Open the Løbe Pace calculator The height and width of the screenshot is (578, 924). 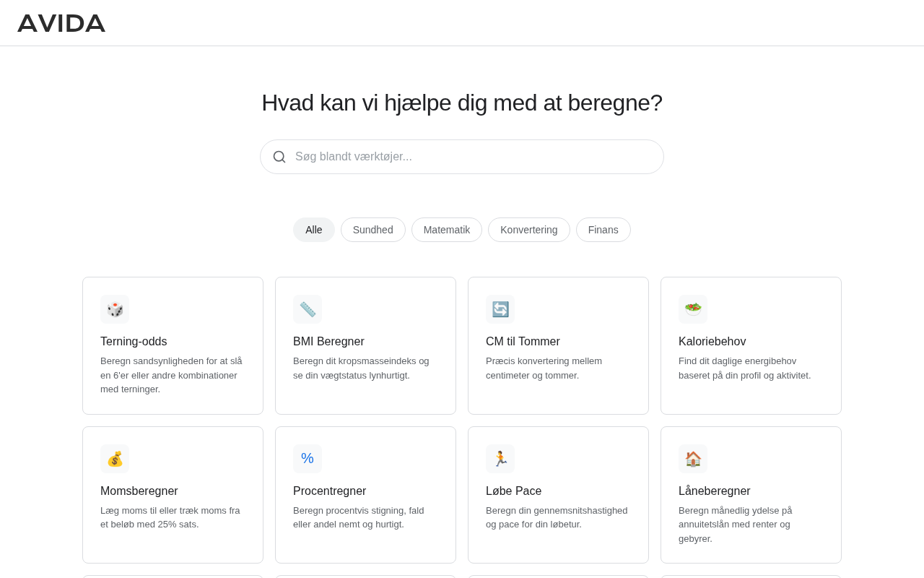[x=558, y=495]
